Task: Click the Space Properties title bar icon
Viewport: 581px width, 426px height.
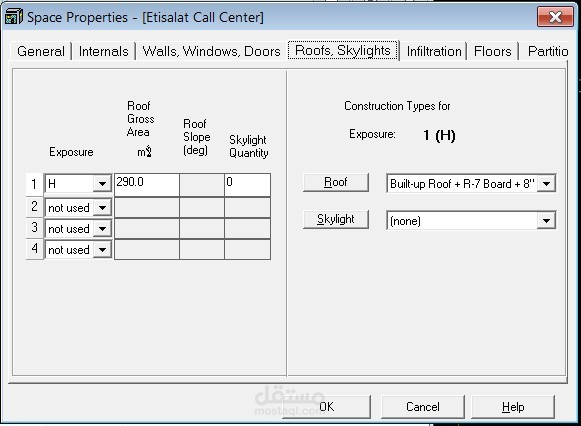Action: 14,17
